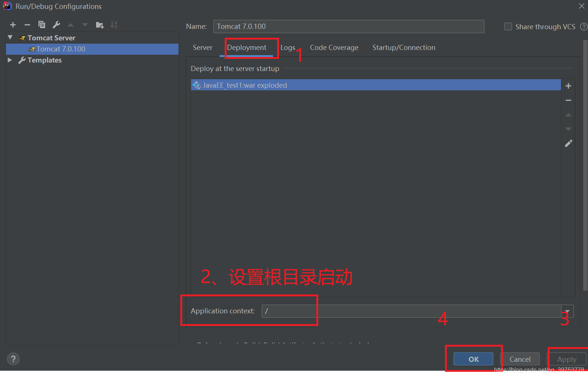Image resolution: width=588 pixels, height=377 pixels.
Task: Select JavaEE_test1:war exploded artifact
Action: [376, 85]
